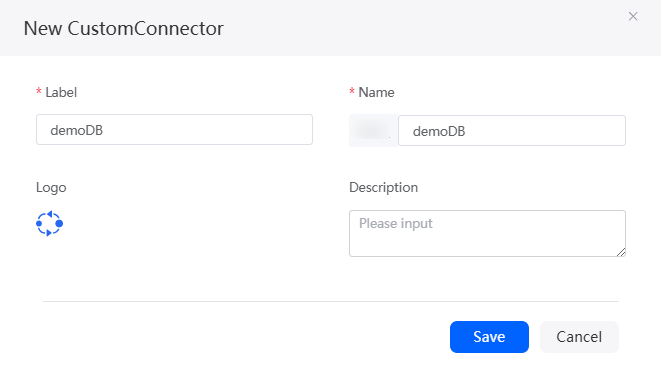Click the small dot in Name prefix
The height and width of the screenshot is (381, 661).
tap(389, 137)
